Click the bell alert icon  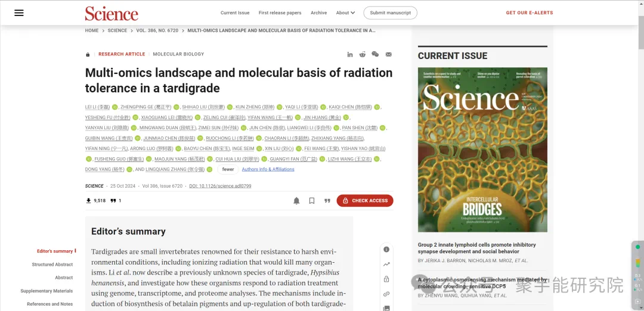point(296,201)
